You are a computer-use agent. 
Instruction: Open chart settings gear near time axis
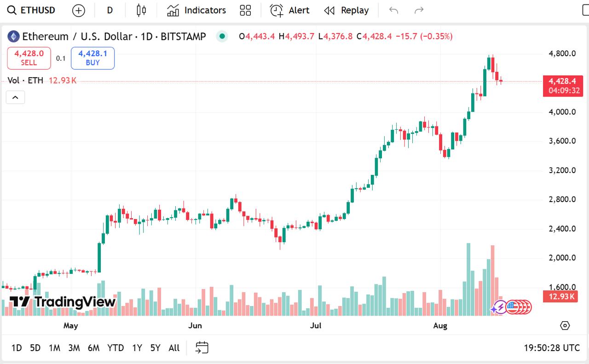coord(565,326)
